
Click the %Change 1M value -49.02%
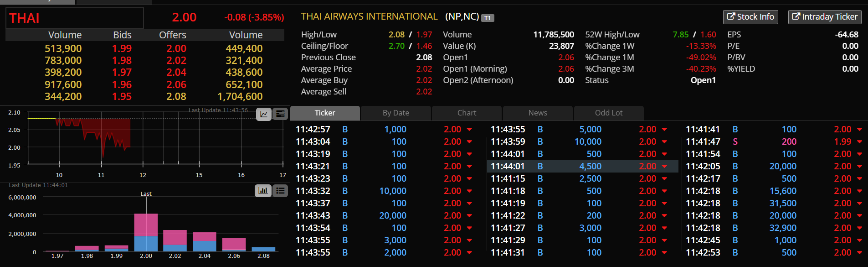pyautogui.click(x=701, y=58)
